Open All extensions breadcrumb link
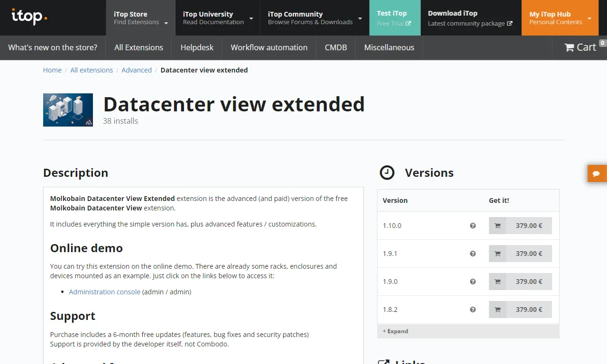The width and height of the screenshot is (607, 364). click(92, 70)
